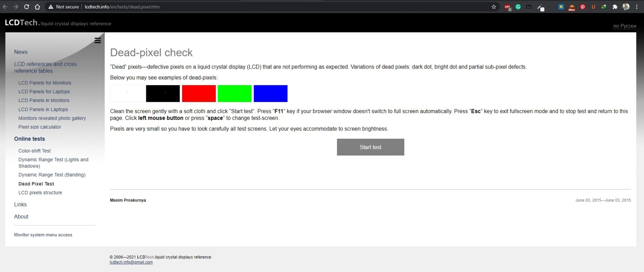Open Dynamic Range Test (Lights and Shadows)
The height and width of the screenshot is (272, 644).
pyautogui.click(x=53, y=163)
